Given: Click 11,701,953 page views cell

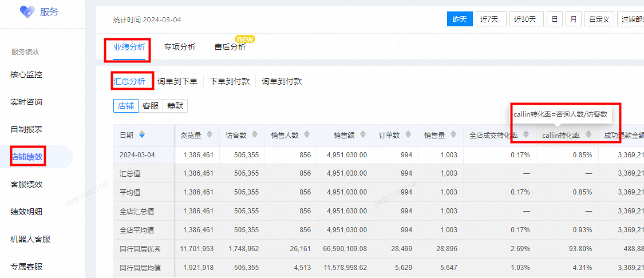Looking at the screenshot, I should pos(197,249).
